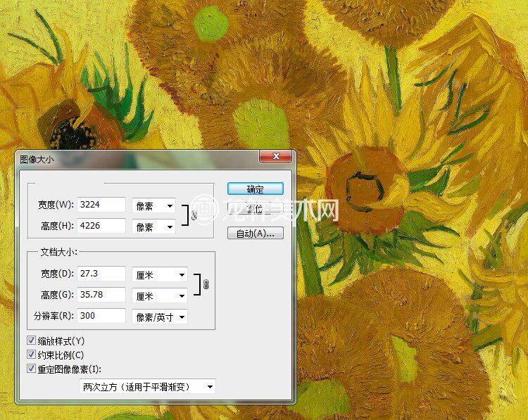Click the document 宽度(D) field showing 27.3
This screenshot has height=420, width=528.
tap(101, 274)
